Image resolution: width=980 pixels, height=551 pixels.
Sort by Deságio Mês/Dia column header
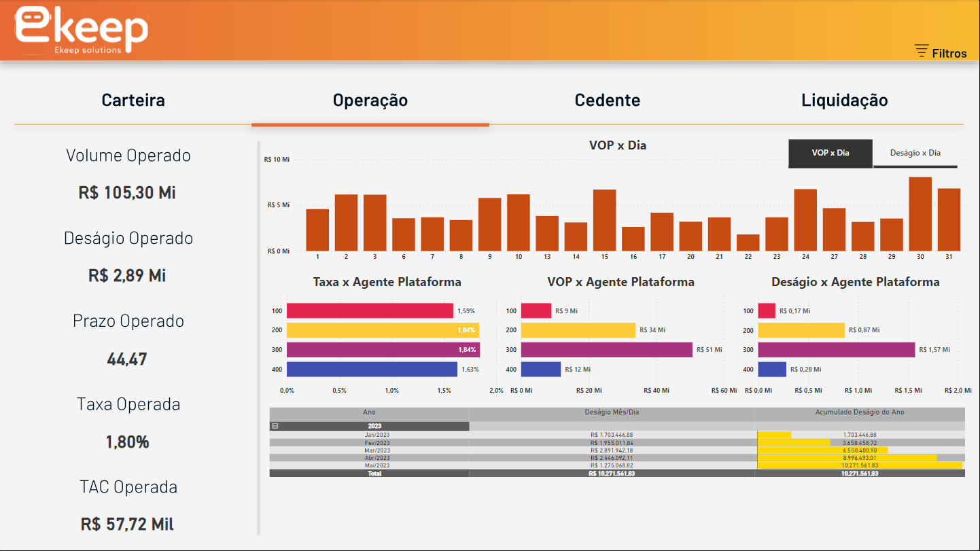(x=612, y=412)
